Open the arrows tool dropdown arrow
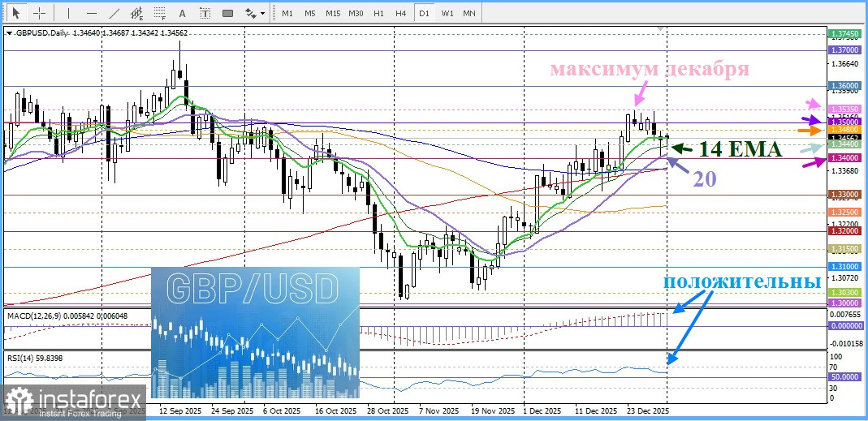The image size is (868, 421). (x=262, y=13)
